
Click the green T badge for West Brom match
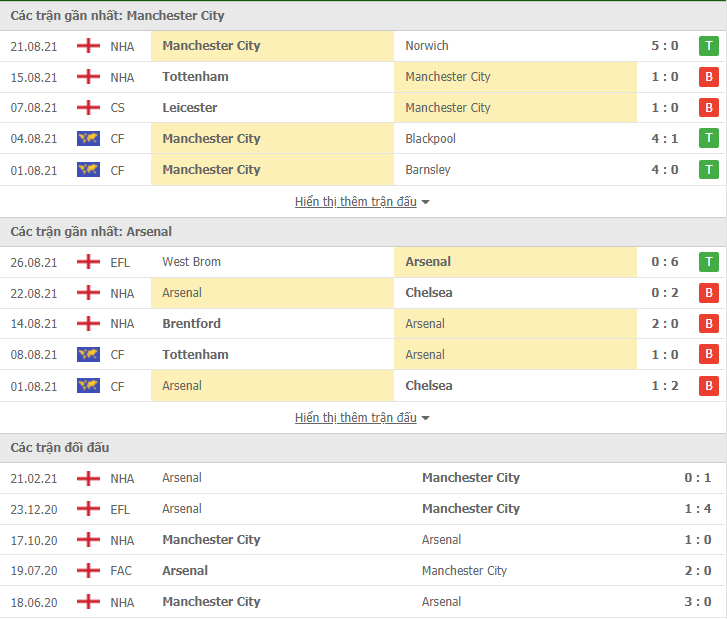pos(708,262)
